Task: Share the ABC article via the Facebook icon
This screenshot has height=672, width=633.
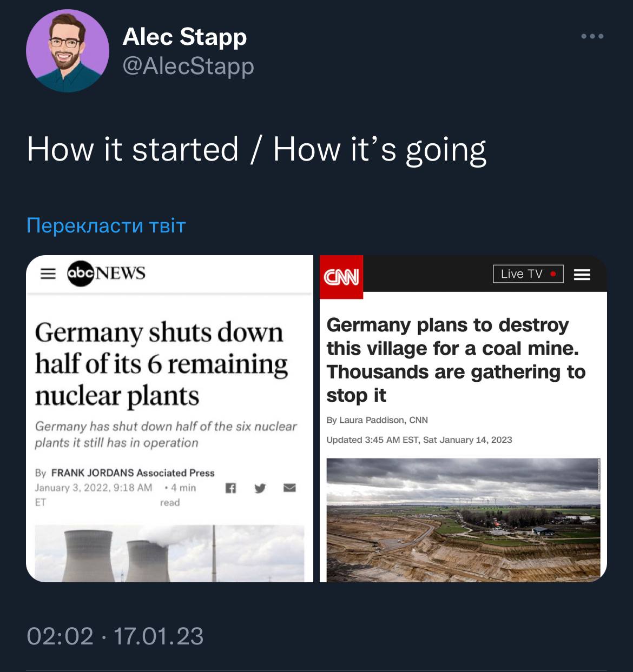Action: coord(230,488)
